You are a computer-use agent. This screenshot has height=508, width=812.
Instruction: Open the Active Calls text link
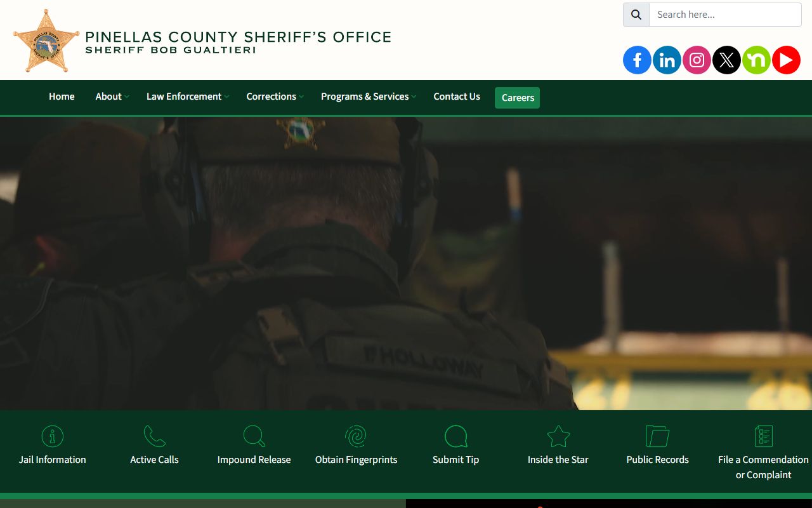154,460
